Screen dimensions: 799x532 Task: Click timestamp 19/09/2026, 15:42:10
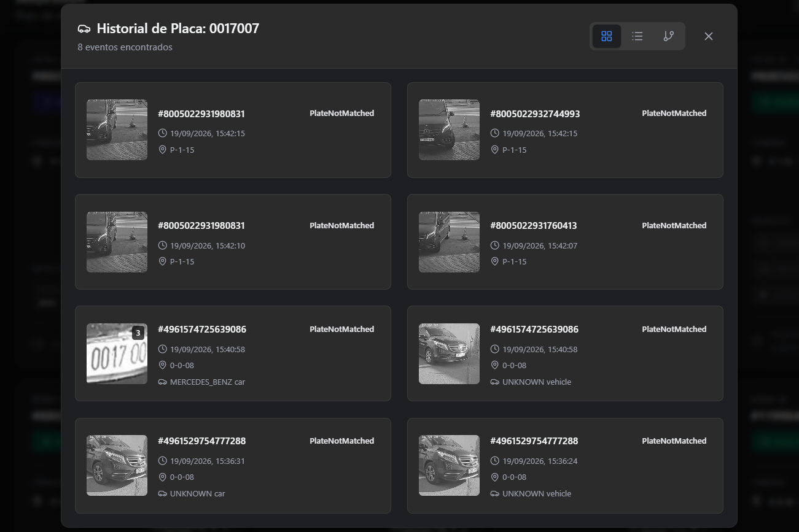coord(208,245)
